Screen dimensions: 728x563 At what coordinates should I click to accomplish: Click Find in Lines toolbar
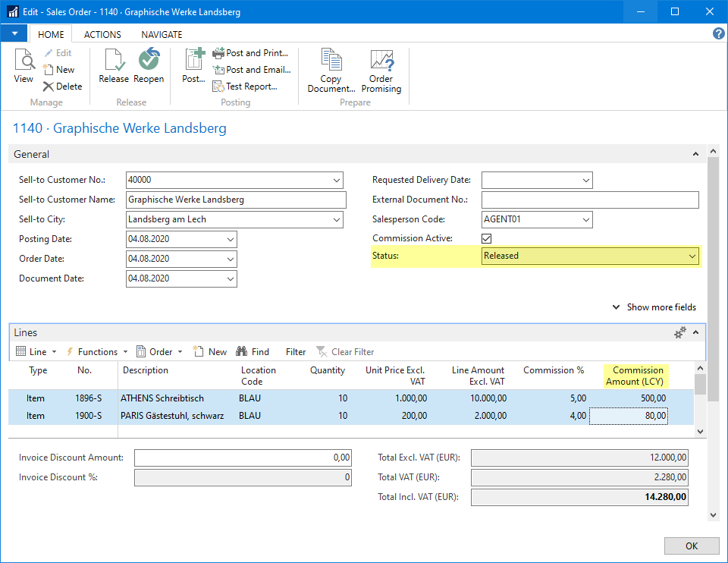point(253,352)
